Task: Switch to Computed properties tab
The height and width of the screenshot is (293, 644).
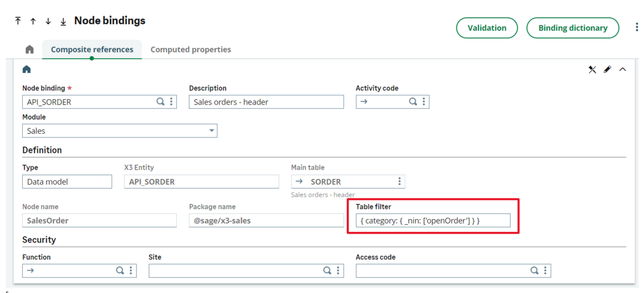Action: coord(191,49)
